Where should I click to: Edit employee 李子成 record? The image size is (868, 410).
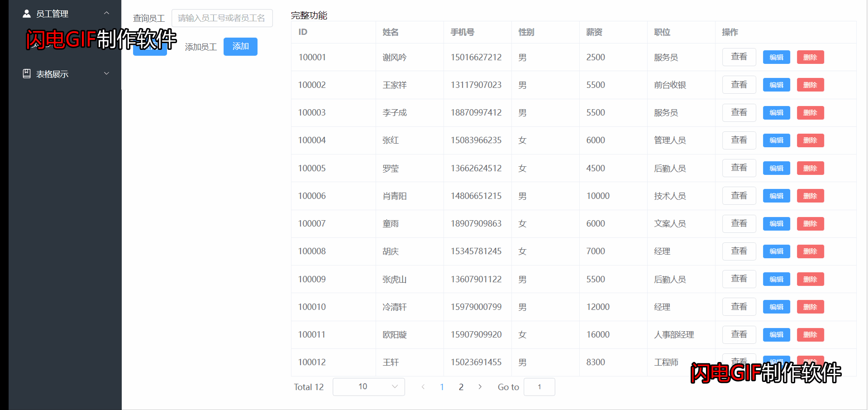click(x=777, y=113)
